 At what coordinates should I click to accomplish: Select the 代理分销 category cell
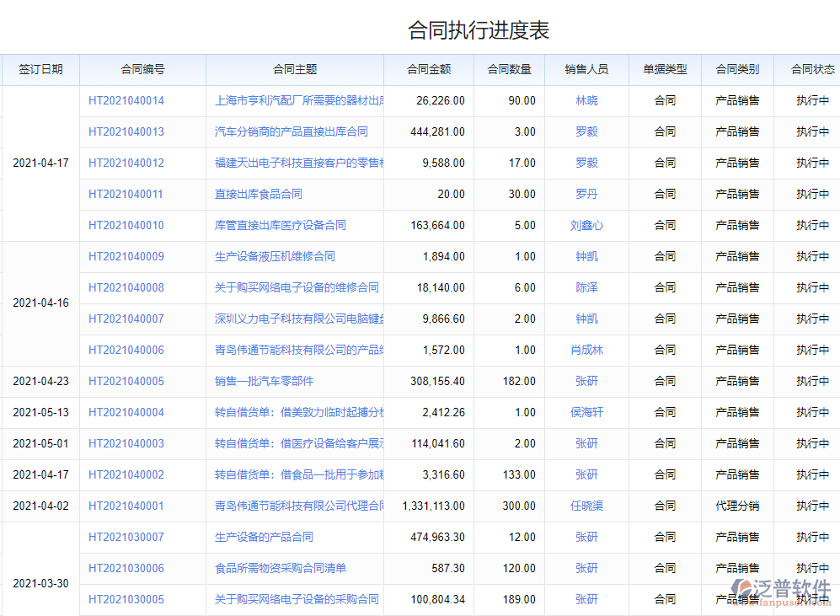(x=737, y=506)
